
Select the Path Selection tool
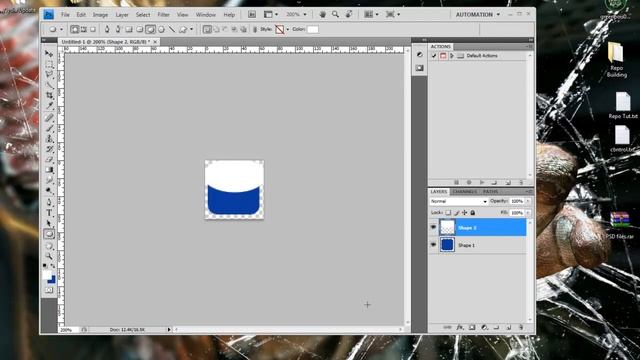click(49, 223)
